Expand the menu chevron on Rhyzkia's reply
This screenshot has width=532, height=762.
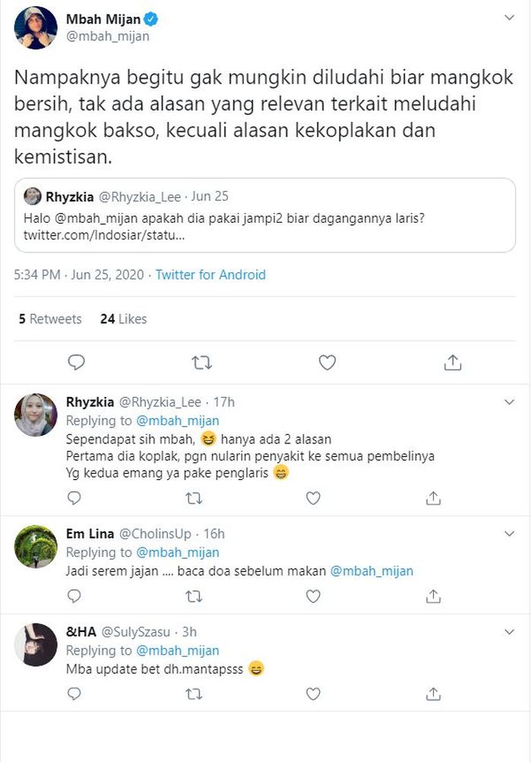(x=509, y=401)
